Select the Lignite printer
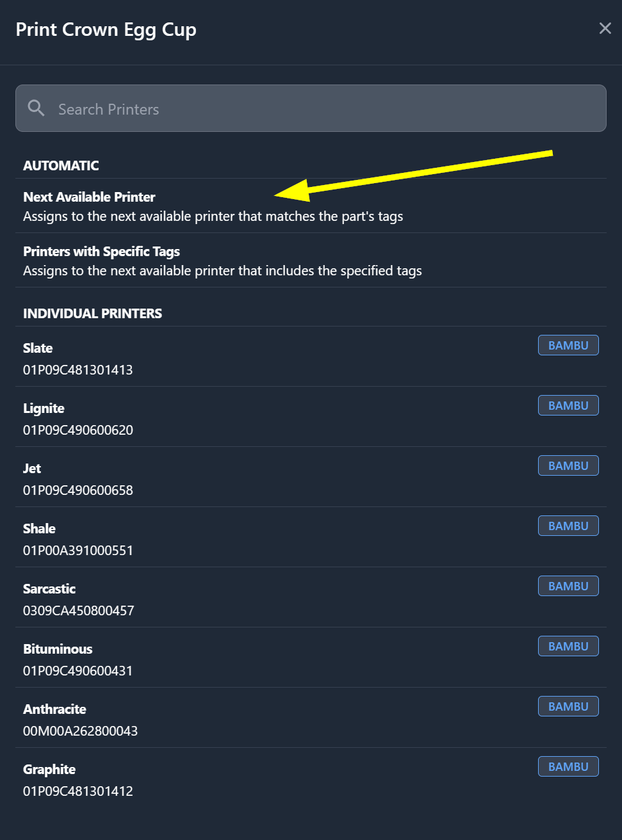This screenshot has width=622, height=840. coord(311,417)
